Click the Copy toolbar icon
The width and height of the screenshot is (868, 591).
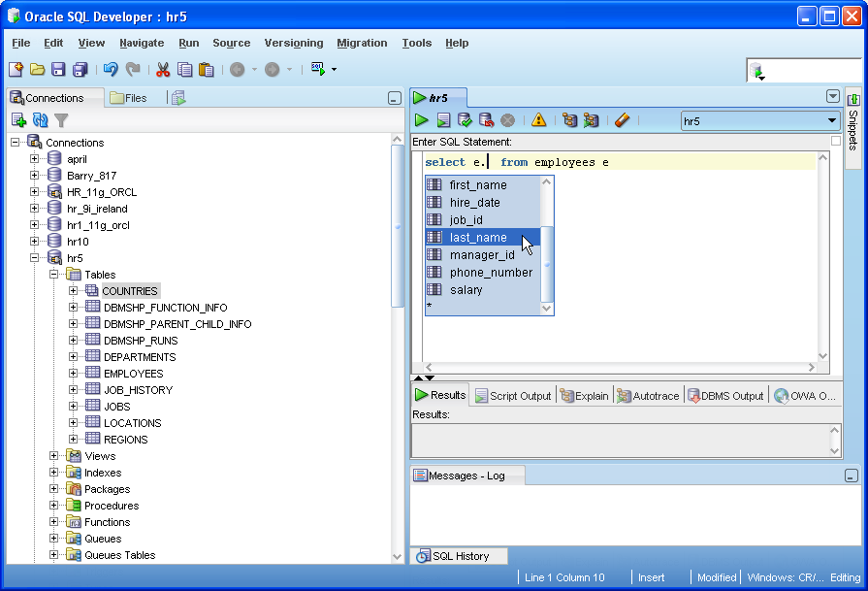pos(184,69)
